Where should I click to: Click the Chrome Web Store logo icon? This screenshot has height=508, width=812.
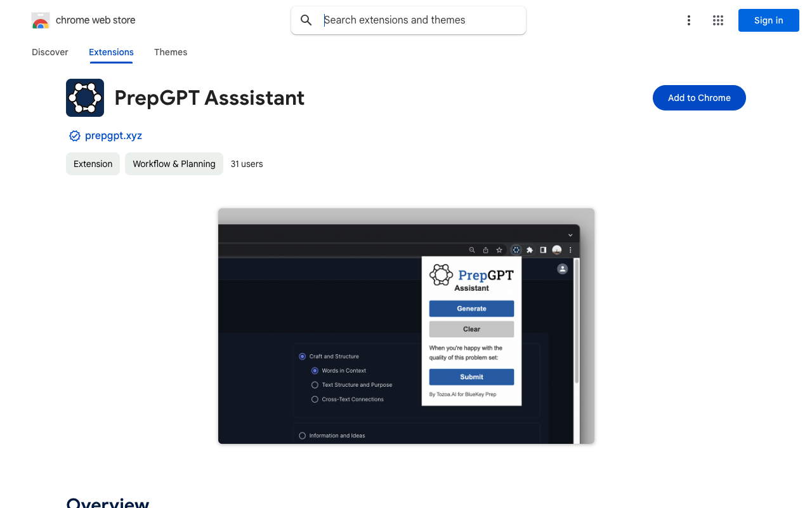click(41, 20)
